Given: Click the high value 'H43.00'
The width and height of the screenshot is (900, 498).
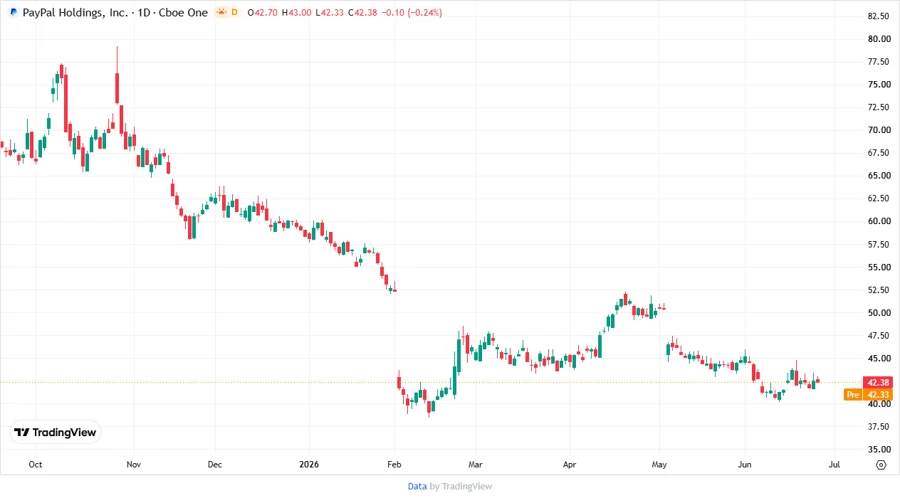Looking at the screenshot, I should 296,13.
